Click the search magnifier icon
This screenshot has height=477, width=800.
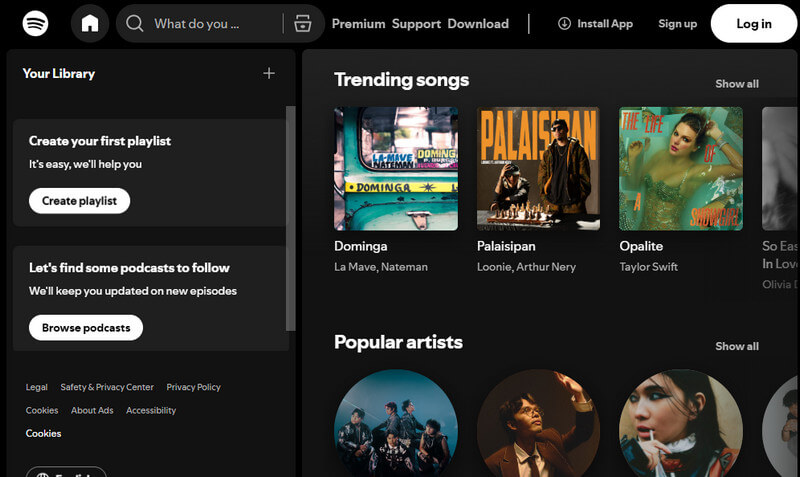tap(135, 23)
